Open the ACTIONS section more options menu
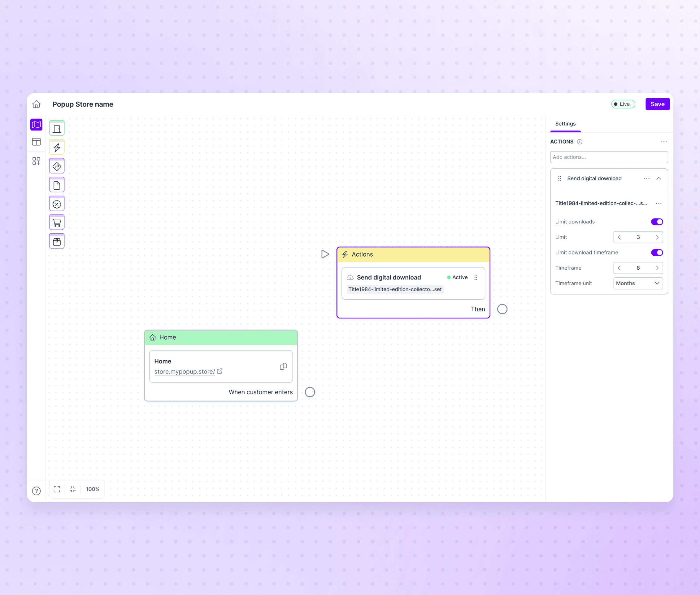Image resolution: width=700 pixels, height=595 pixels. pos(663,142)
